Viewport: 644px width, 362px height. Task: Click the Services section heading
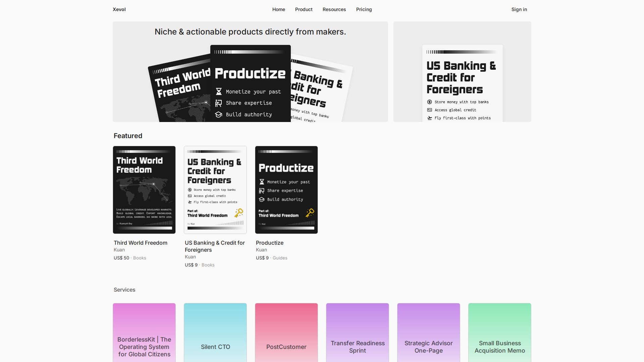pos(124,290)
